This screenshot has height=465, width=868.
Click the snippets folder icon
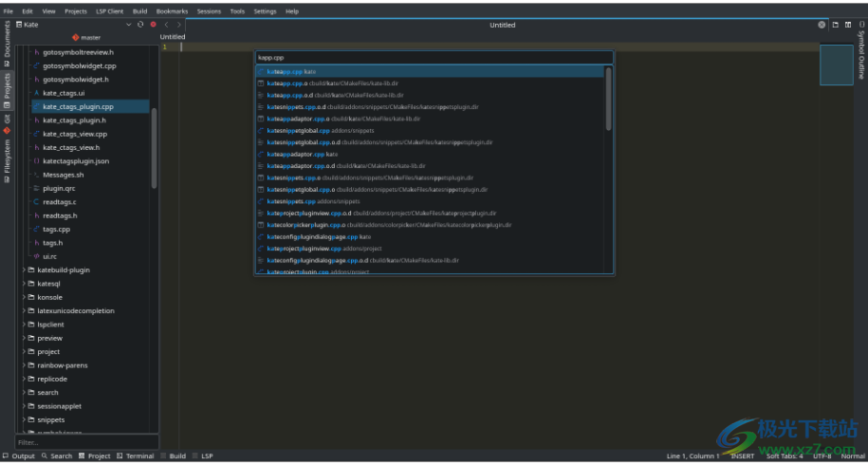(31, 419)
